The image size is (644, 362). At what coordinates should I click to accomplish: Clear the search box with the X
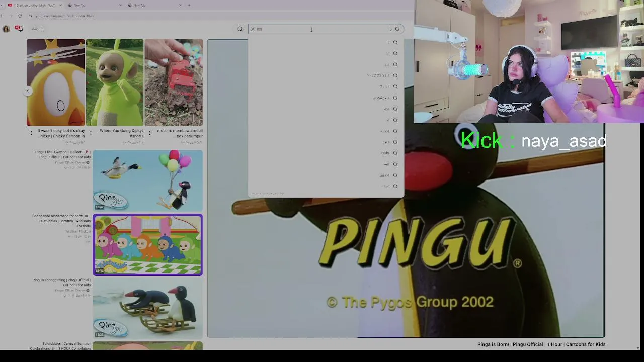(x=253, y=29)
